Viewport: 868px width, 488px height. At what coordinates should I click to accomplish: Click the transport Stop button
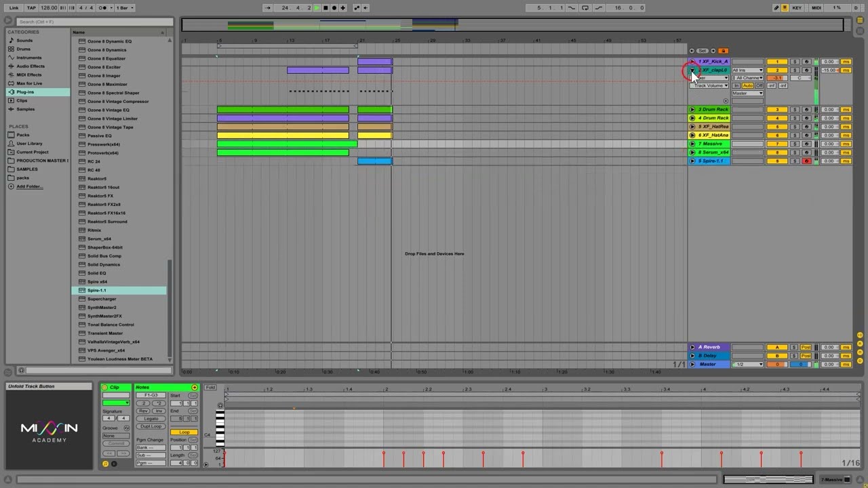tap(325, 7)
